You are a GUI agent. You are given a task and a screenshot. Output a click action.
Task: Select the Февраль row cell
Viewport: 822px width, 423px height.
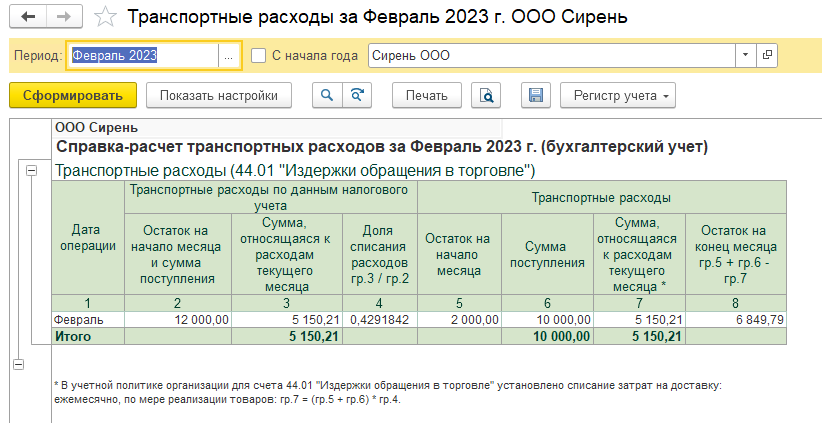point(88,320)
